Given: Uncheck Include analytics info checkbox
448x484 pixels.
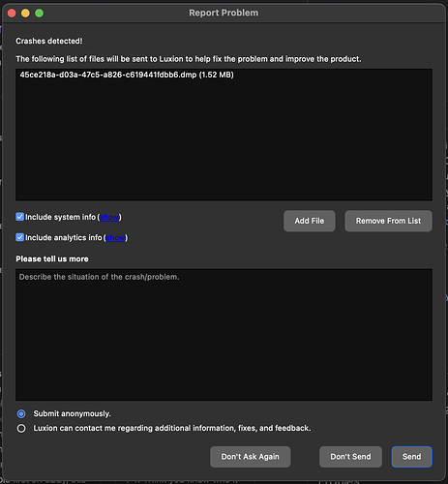Looking at the screenshot, I should coord(19,237).
